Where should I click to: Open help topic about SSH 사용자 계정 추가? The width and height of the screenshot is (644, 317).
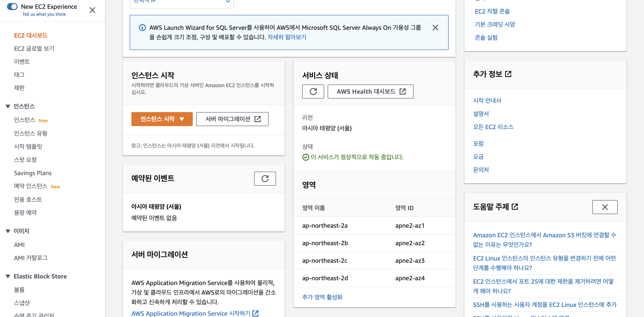(545, 305)
